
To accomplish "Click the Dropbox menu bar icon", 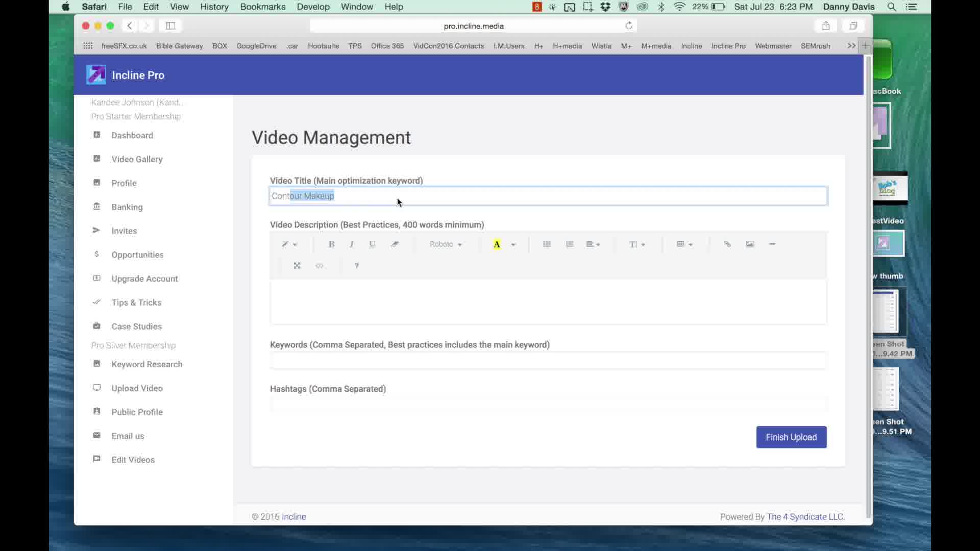I will [x=605, y=7].
